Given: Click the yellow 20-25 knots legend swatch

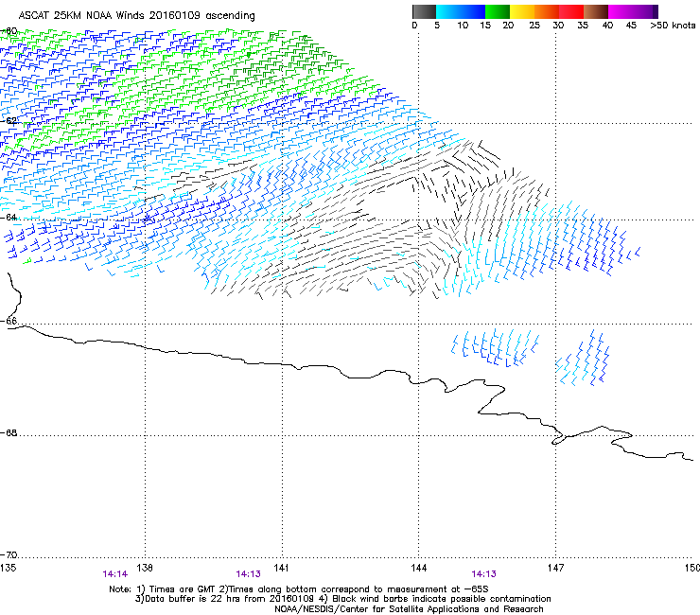Looking at the screenshot, I should pyautogui.click(x=522, y=11).
